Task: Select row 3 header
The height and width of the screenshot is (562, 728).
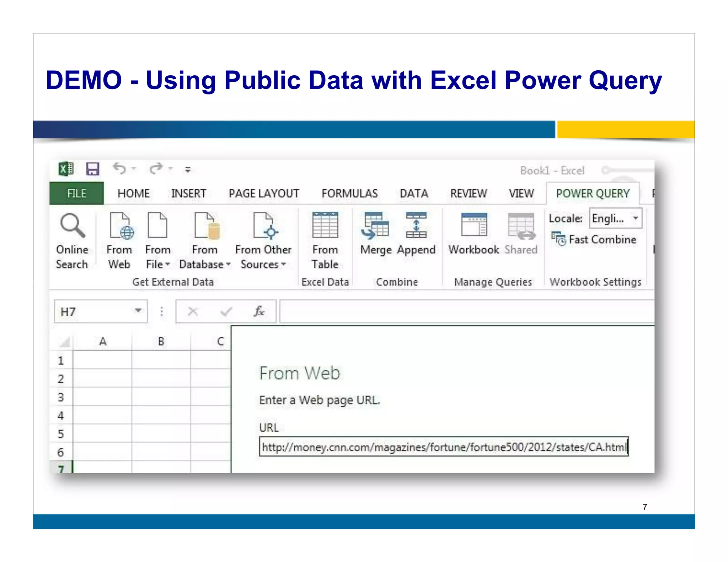Action: tap(61, 397)
